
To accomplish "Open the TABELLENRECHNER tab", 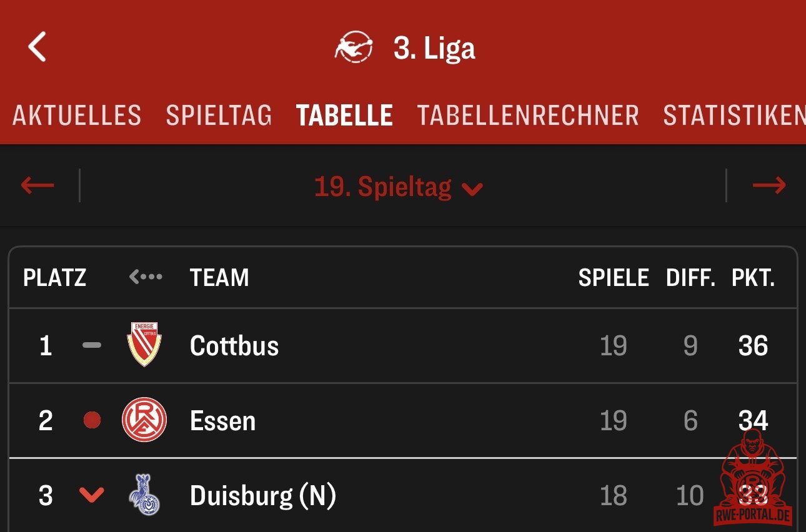I will point(528,116).
